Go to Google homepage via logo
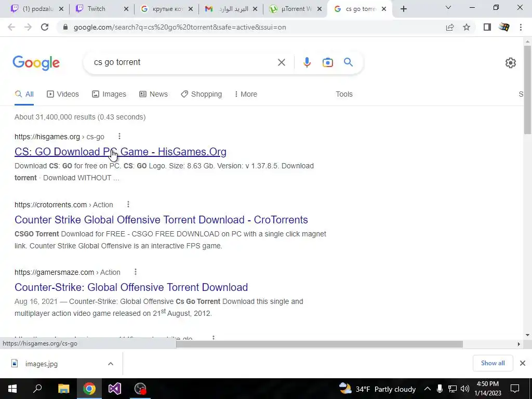The width and height of the screenshot is (532, 399). point(36,63)
